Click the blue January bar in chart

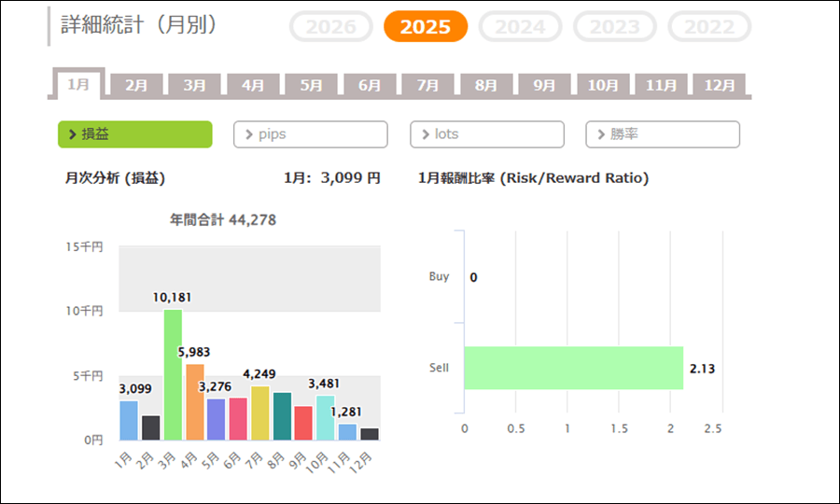[x=129, y=420]
